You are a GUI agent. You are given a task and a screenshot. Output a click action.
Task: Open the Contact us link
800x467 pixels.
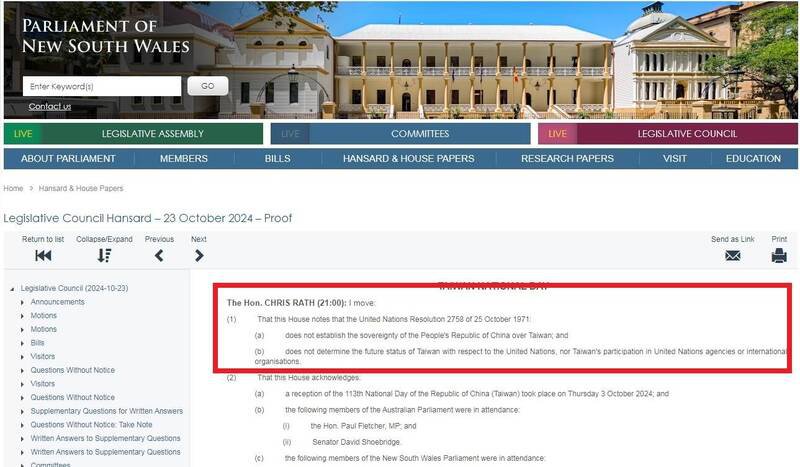(49, 106)
